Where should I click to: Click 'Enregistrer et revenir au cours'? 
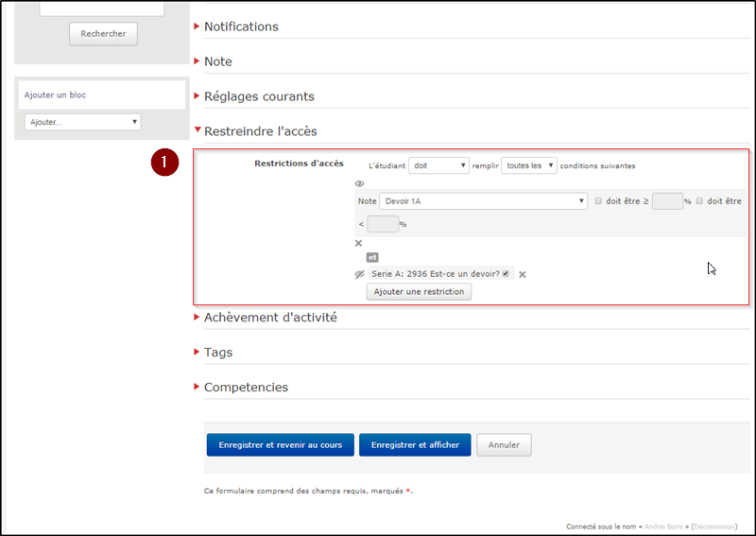click(x=280, y=445)
